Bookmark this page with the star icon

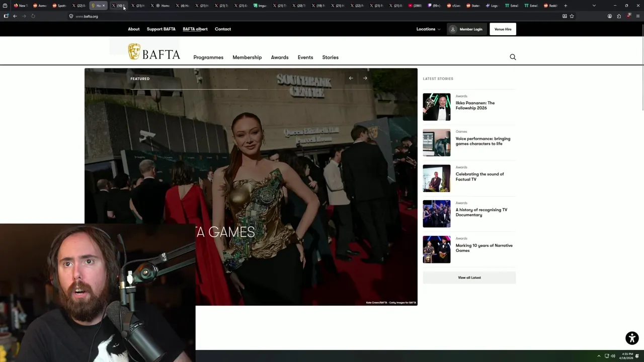(x=572, y=16)
